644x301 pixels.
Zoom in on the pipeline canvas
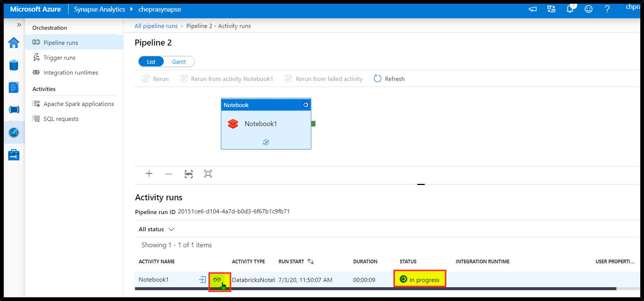[149, 173]
